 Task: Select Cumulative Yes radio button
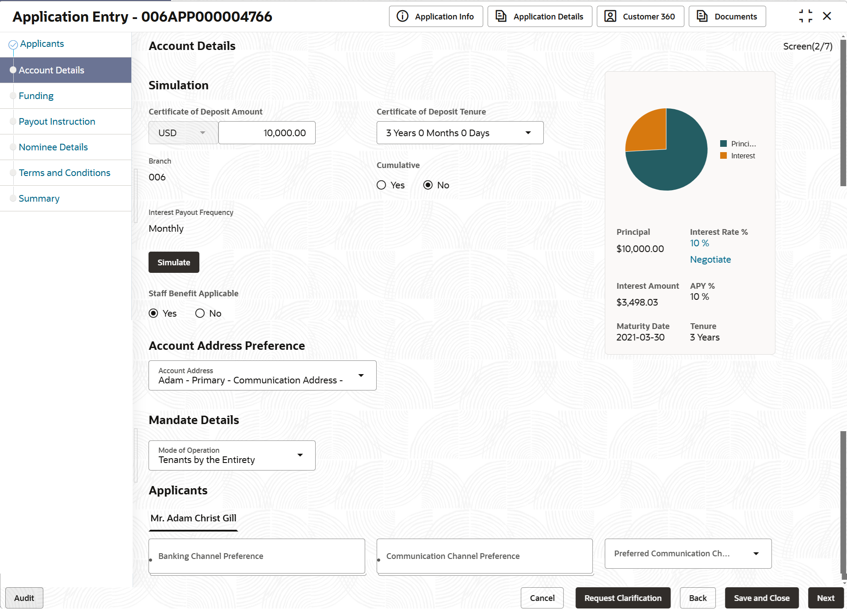coord(382,185)
